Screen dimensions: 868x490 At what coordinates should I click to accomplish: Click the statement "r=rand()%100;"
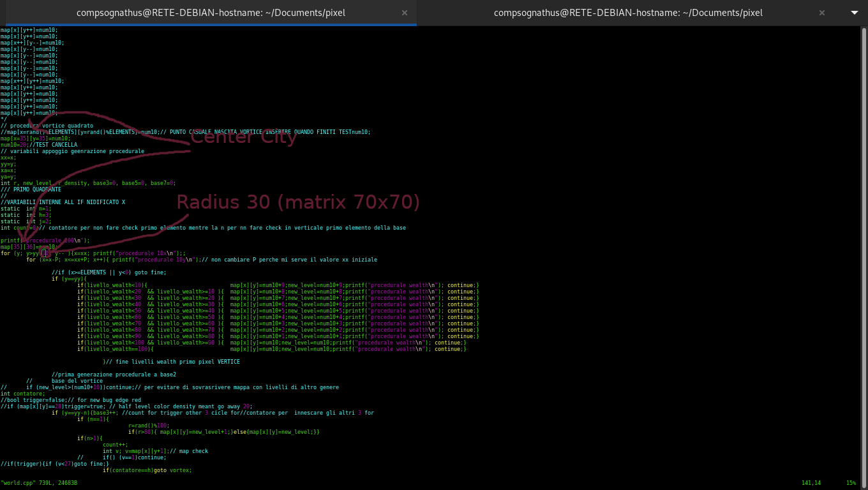click(149, 426)
